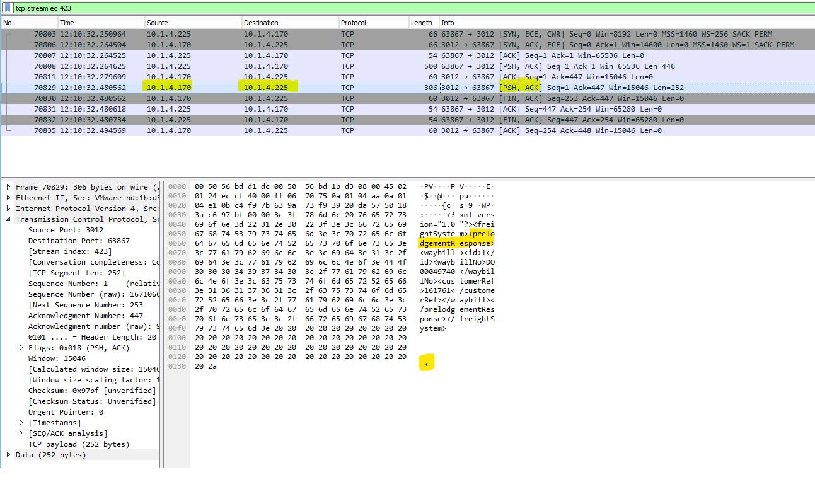Expand the Ethernet II details node
Image resolution: width=815 pixels, height=504 pixels.
pos(9,198)
